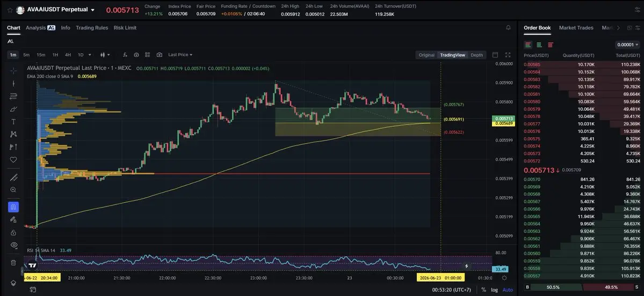Expand more timeframes dropdown after 1D
Screen dimensions: 644x296
(x=90, y=55)
